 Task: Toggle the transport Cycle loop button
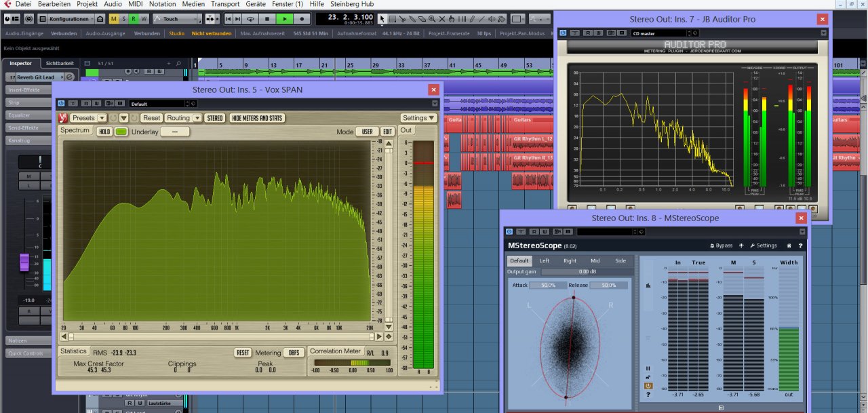tap(251, 19)
